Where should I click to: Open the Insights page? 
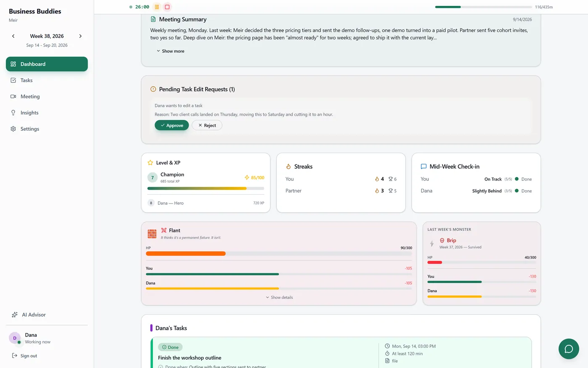click(x=47, y=113)
